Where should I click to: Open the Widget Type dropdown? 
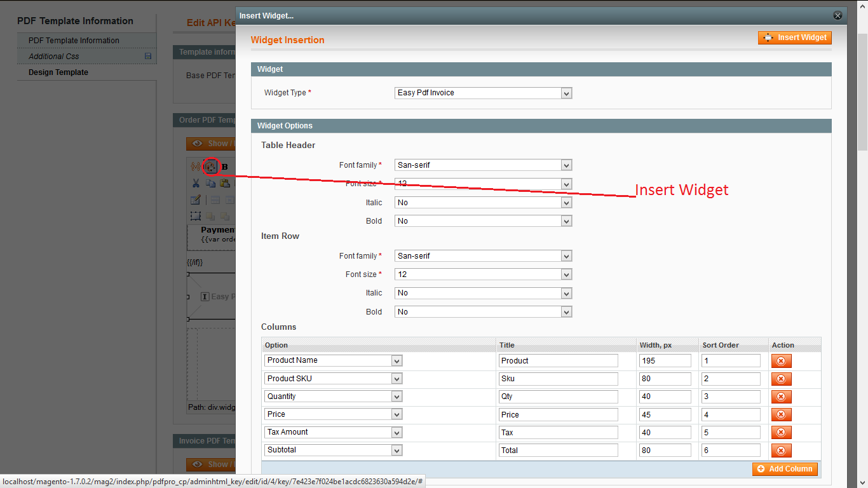click(482, 93)
